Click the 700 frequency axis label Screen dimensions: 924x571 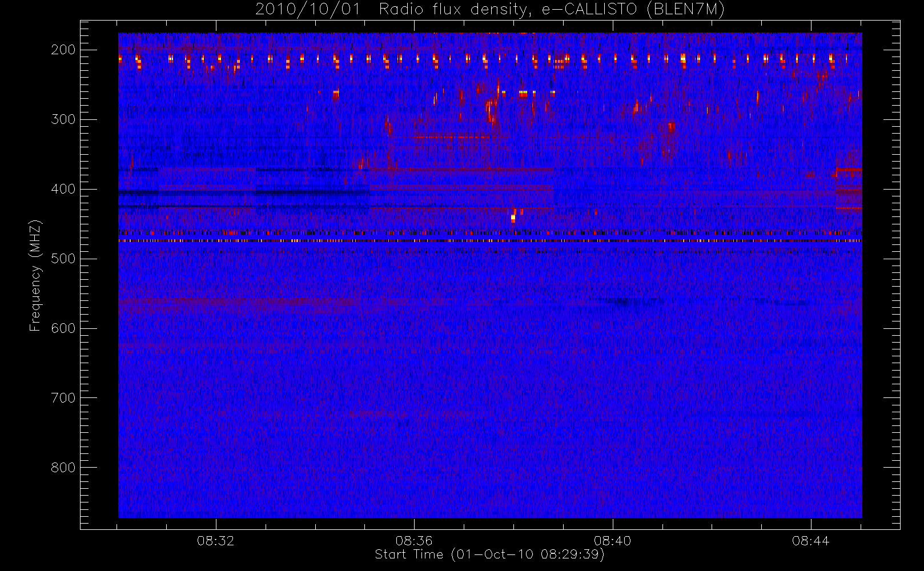(63, 398)
